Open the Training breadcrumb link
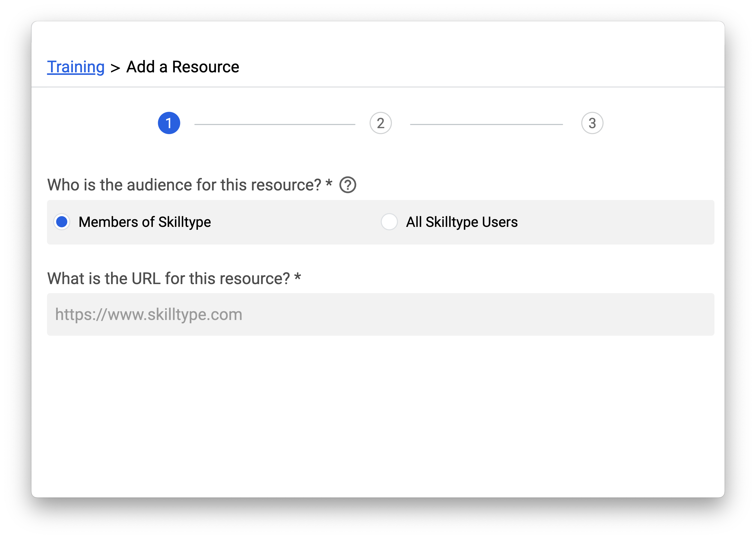 coord(76,67)
